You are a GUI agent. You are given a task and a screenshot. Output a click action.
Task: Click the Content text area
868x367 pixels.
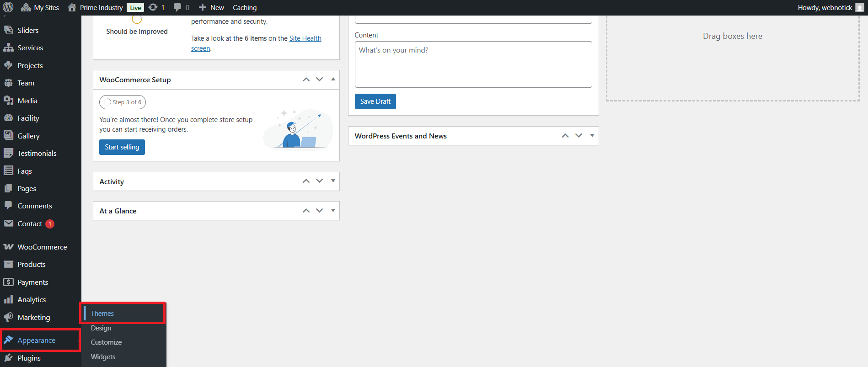(473, 64)
